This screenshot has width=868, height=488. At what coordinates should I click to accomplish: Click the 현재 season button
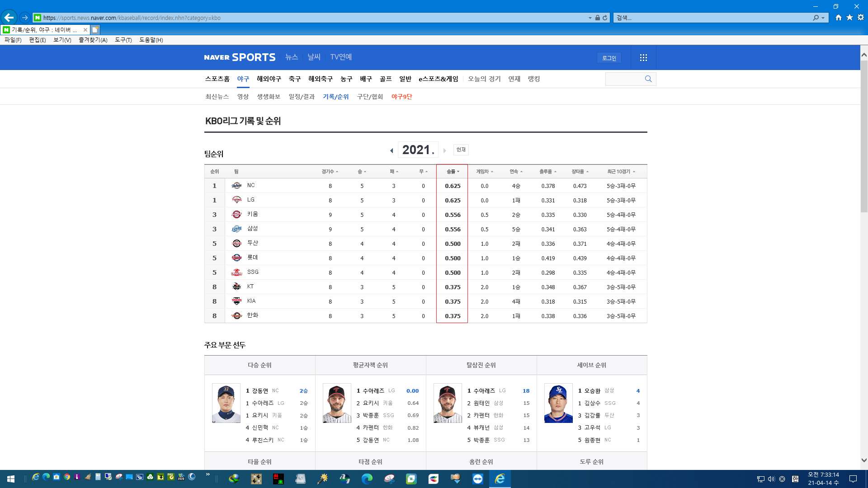click(461, 150)
